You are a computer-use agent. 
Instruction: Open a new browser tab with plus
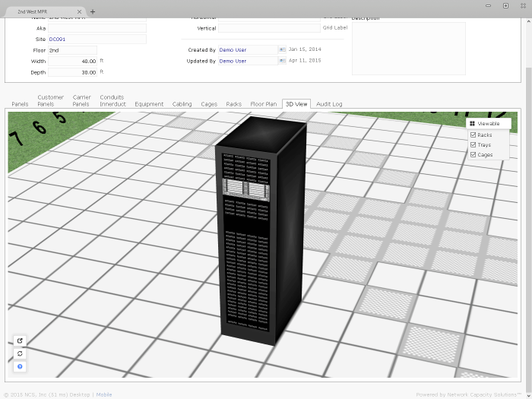pos(93,11)
